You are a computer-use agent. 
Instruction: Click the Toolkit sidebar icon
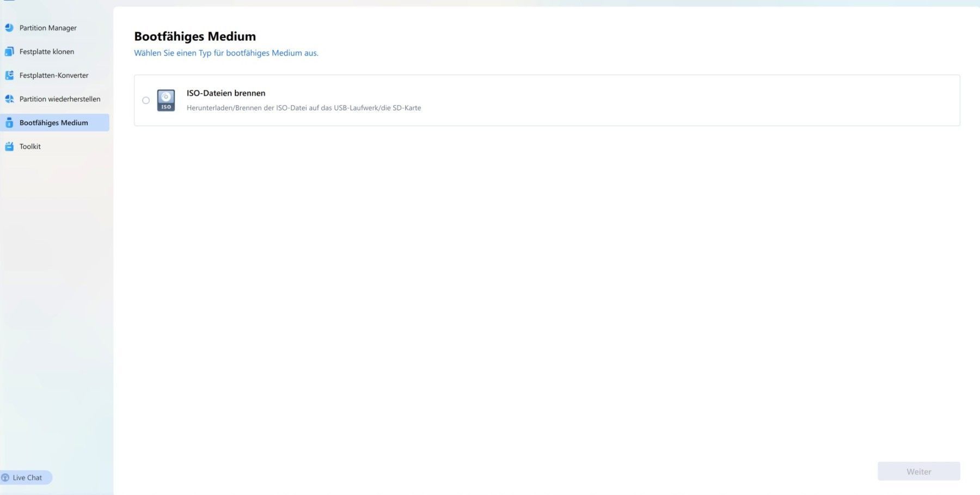(x=9, y=146)
